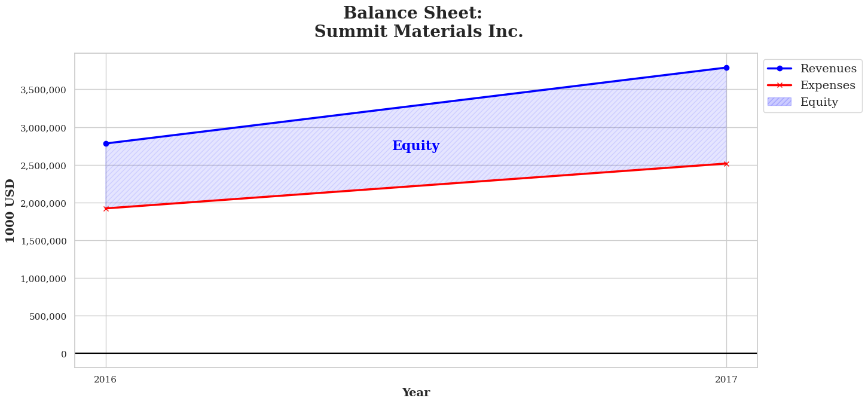
Task: Click the 2016 x-axis tick label
Action: 105,379
